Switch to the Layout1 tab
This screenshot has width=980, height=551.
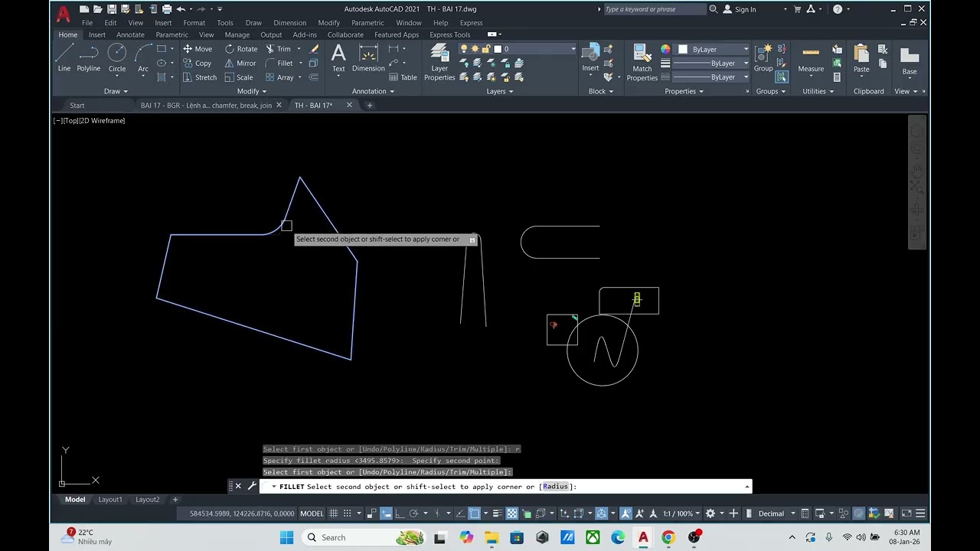109,500
